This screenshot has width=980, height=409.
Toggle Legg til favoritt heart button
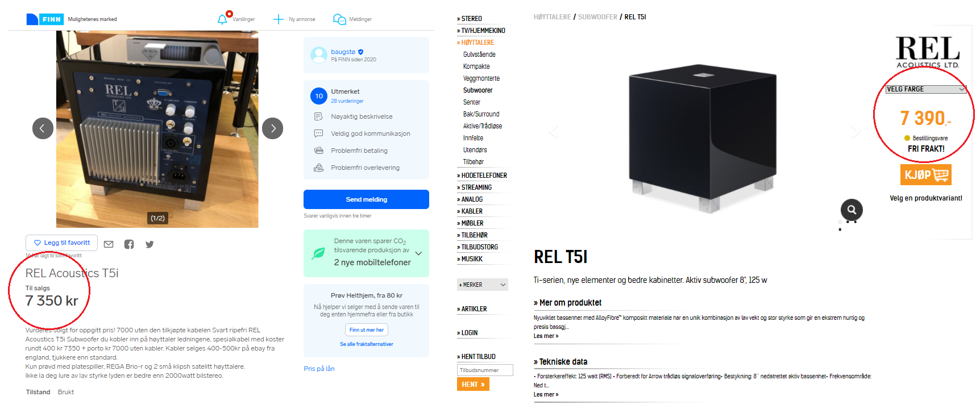(x=61, y=243)
